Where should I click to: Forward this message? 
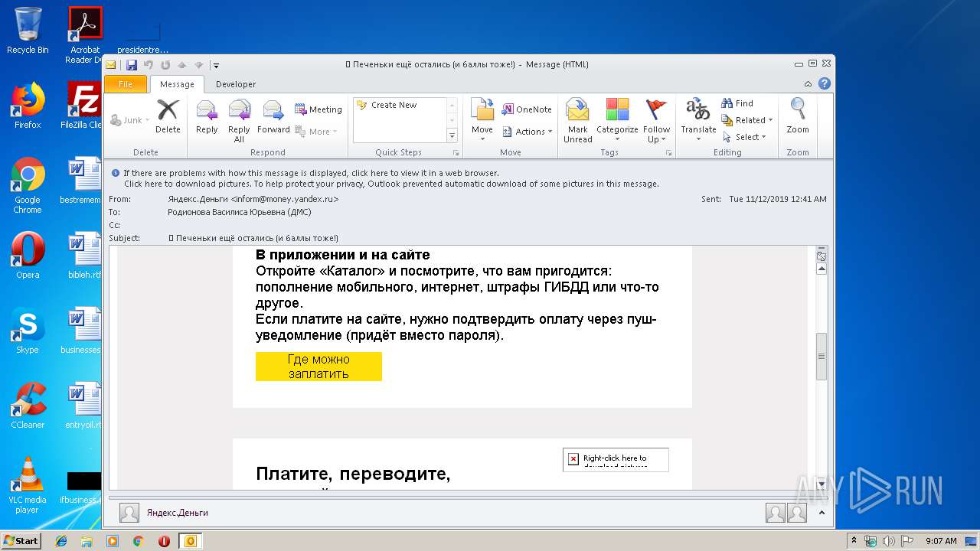tap(273, 116)
